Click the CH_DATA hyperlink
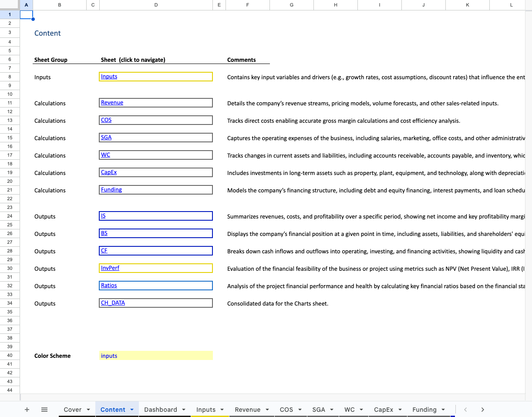This screenshot has width=532, height=417. (x=112, y=303)
